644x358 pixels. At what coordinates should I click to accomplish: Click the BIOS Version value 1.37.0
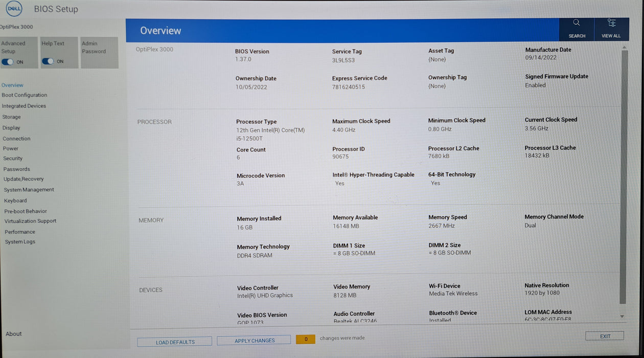(243, 59)
